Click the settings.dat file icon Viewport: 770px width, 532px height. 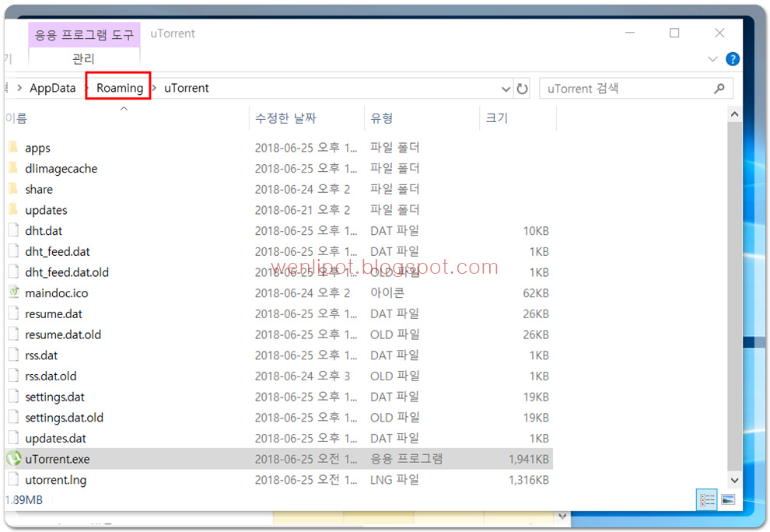(x=14, y=397)
